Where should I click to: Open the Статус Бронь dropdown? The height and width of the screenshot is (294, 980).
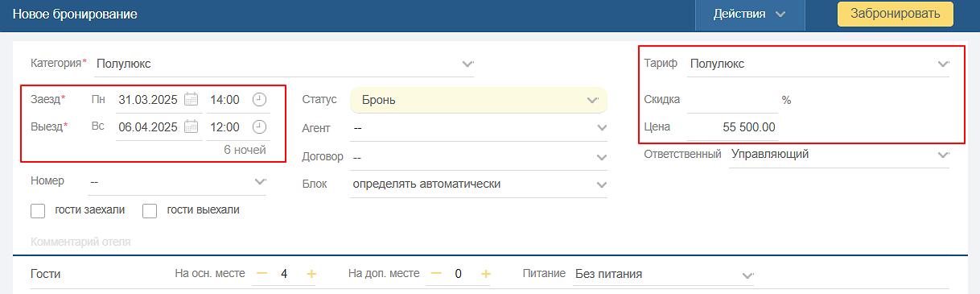tap(479, 100)
